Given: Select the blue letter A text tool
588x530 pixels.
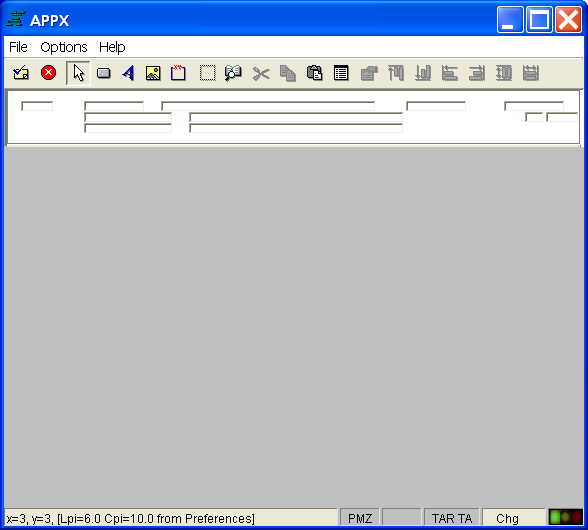Looking at the screenshot, I should (x=128, y=73).
